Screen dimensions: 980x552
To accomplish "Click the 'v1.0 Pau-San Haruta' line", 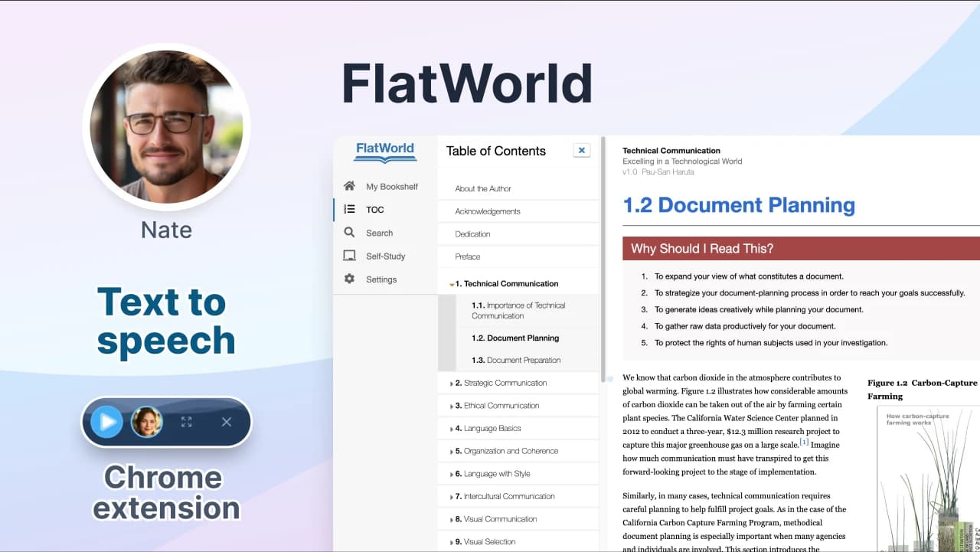I will 658,172.
